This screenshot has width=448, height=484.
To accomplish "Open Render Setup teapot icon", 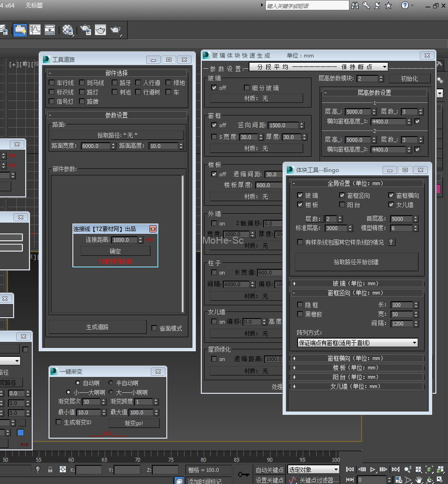I will click(x=85, y=30).
